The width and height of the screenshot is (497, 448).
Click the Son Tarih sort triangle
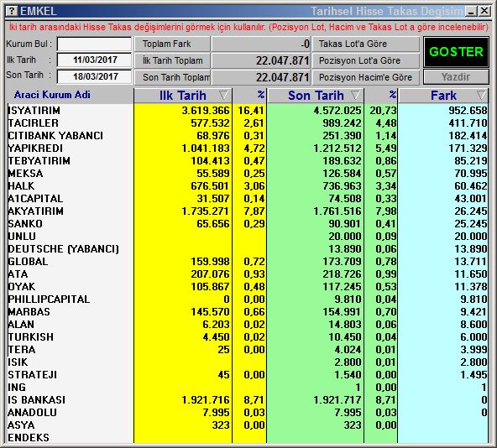(355, 95)
